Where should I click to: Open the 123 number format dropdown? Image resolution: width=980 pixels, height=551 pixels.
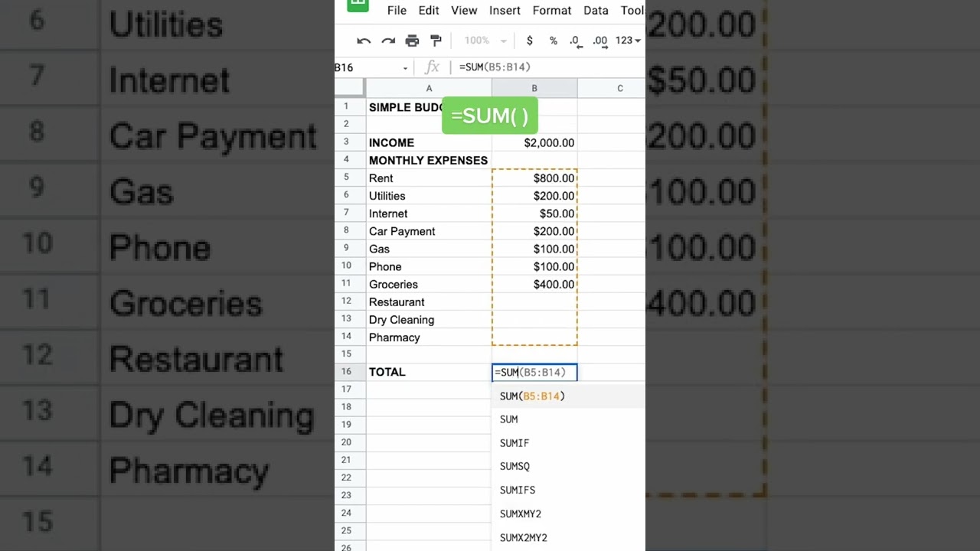click(x=628, y=41)
